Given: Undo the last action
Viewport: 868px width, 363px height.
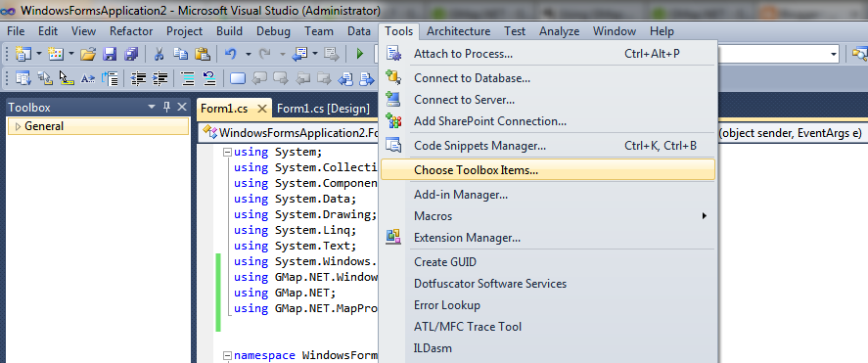Looking at the screenshot, I should click(x=231, y=54).
